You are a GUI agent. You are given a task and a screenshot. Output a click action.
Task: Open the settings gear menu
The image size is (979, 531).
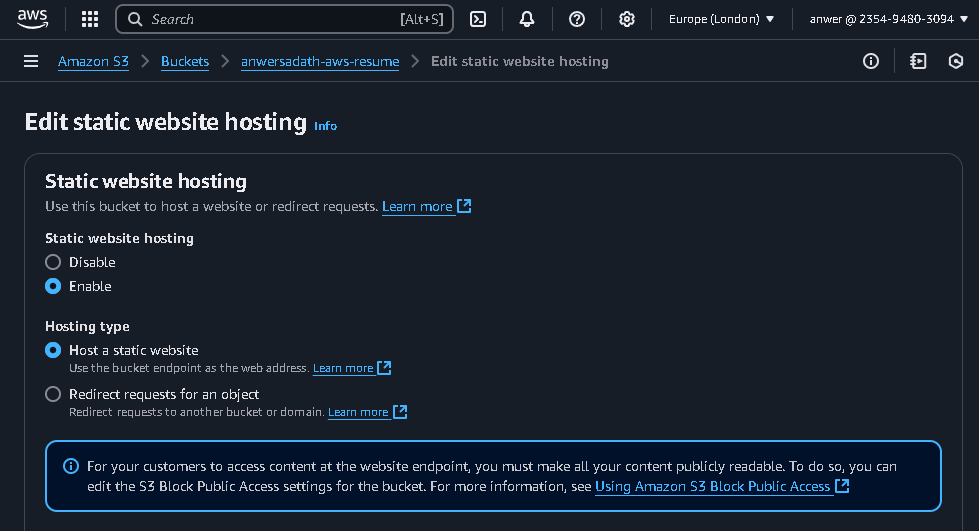(x=627, y=19)
